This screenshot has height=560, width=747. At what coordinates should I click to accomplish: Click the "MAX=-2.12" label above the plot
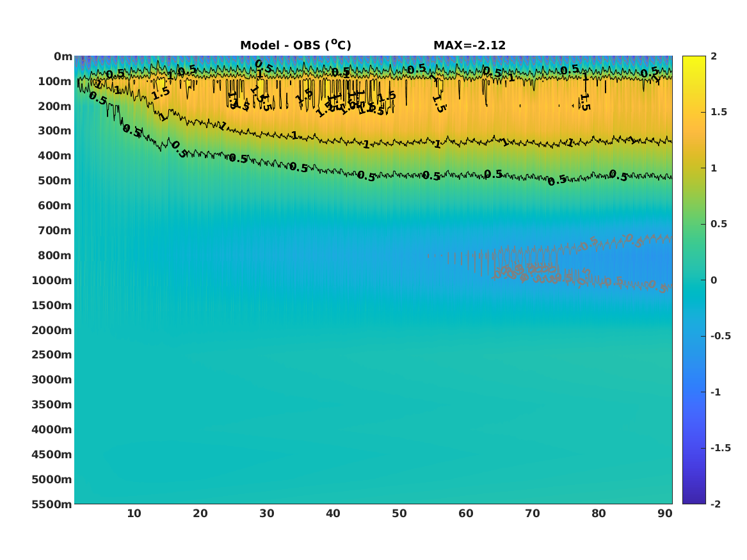tap(469, 45)
